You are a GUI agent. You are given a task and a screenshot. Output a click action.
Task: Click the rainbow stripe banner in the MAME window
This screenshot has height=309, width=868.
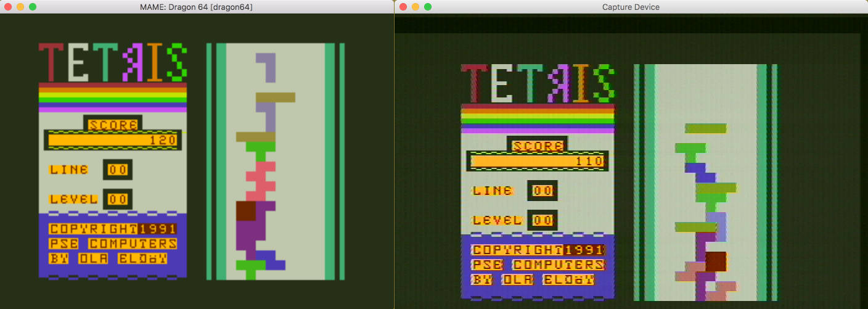pyautogui.click(x=113, y=97)
